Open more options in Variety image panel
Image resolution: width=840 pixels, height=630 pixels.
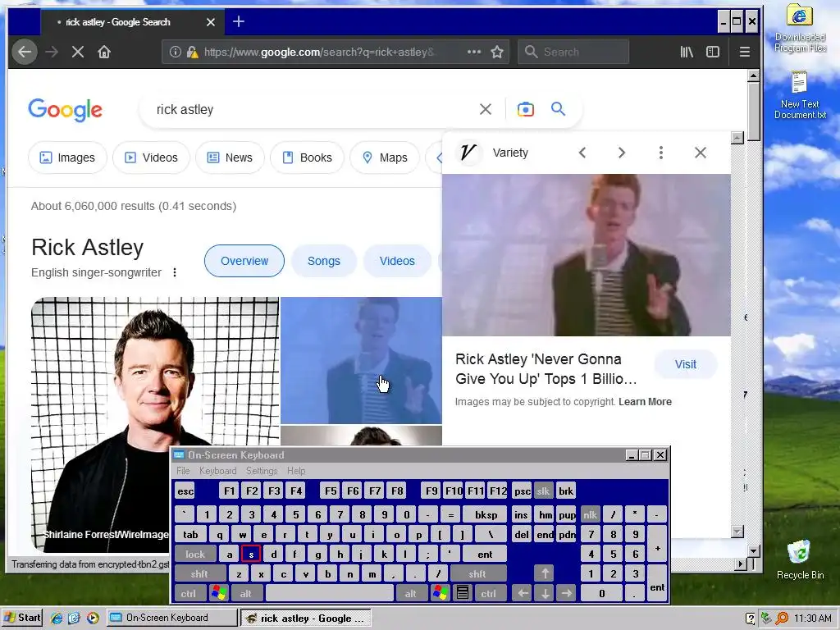point(661,153)
